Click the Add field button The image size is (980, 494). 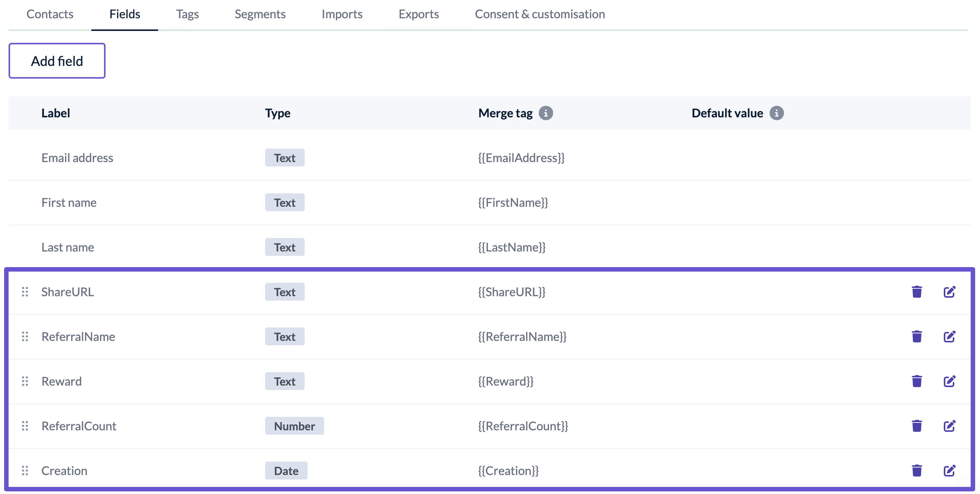point(57,61)
